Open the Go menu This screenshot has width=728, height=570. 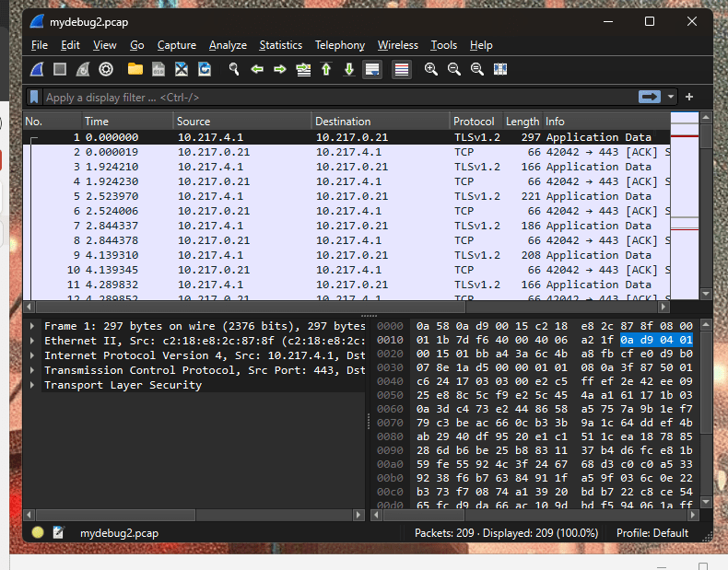pyautogui.click(x=137, y=45)
